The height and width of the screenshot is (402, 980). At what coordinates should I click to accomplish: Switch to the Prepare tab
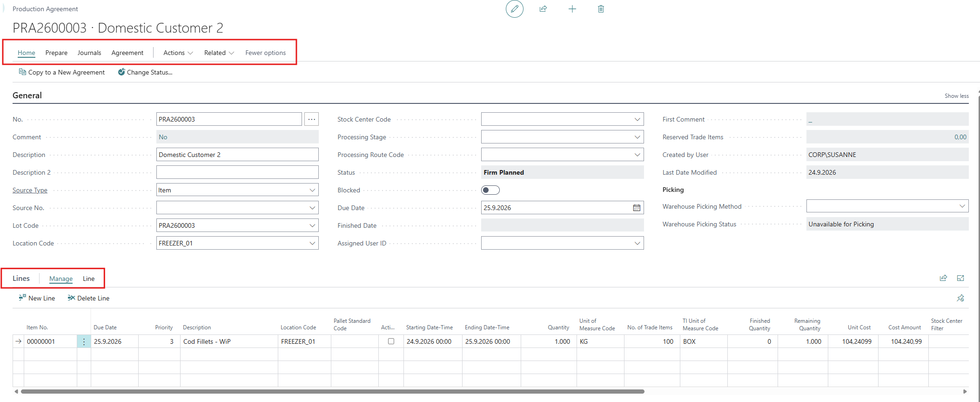56,53
